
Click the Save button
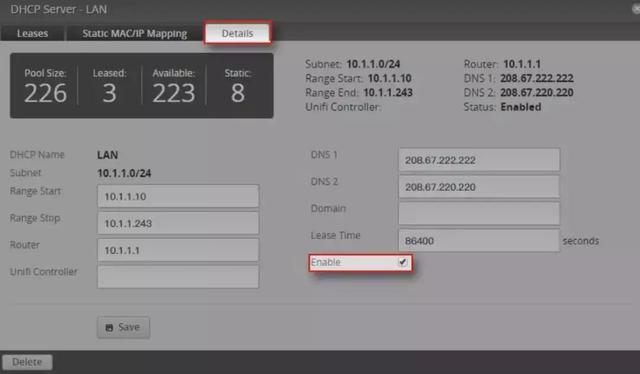[x=123, y=327]
